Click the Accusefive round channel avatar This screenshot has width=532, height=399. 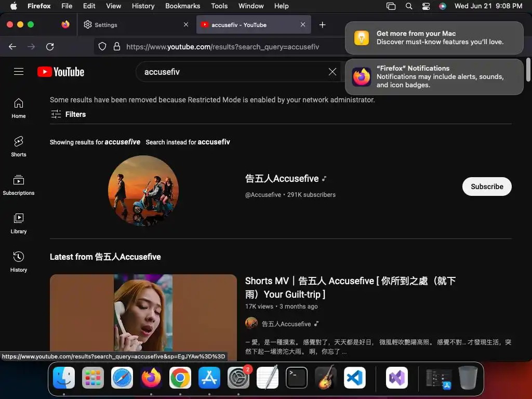click(143, 191)
